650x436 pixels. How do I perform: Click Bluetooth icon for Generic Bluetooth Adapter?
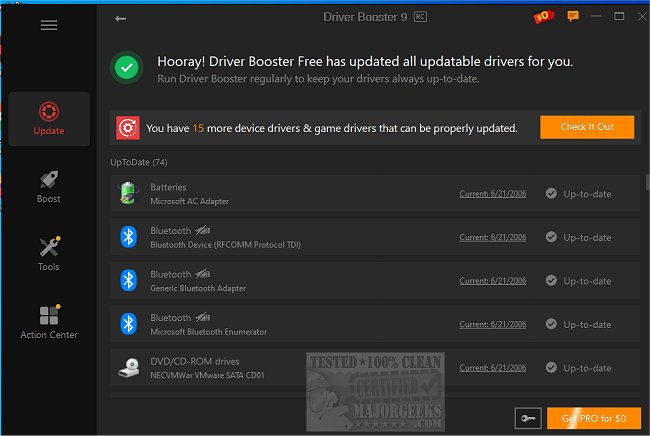pos(129,281)
